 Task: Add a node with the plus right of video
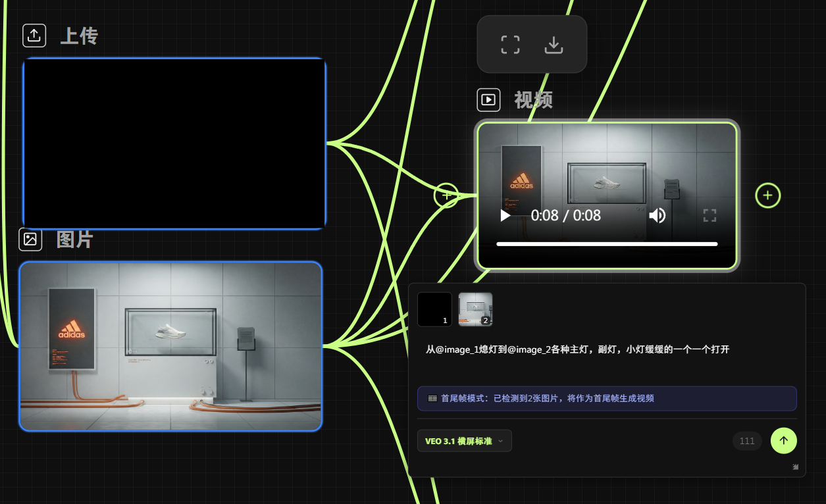tap(767, 195)
